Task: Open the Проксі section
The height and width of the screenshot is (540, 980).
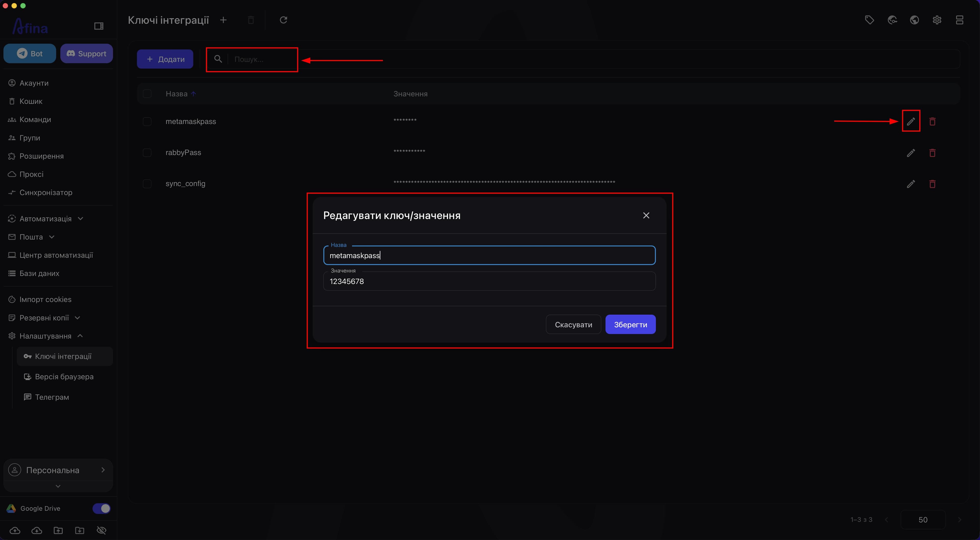Action: tap(32, 174)
